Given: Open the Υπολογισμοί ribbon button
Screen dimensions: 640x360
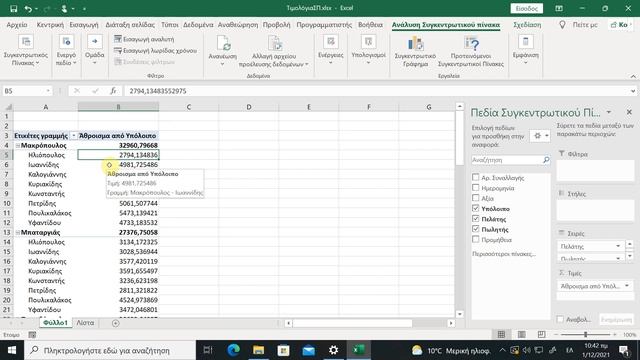Looking at the screenshot, I should [368, 51].
